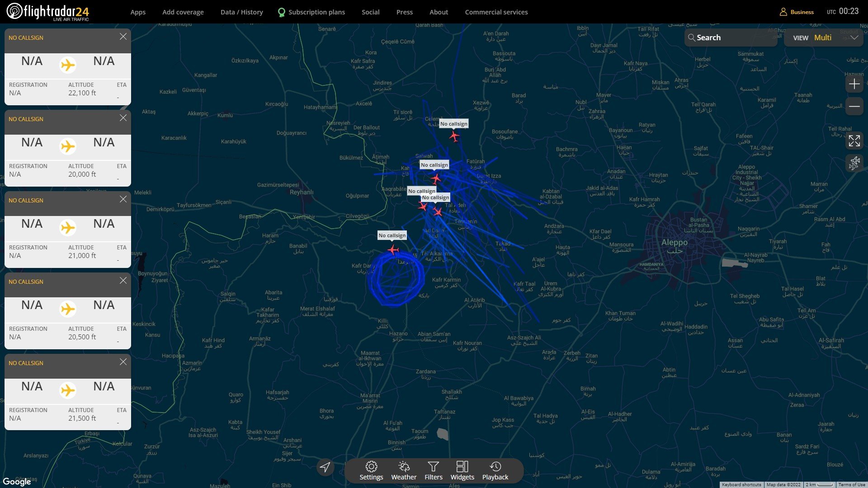
Task: Click 'No callsign' label near Kafr Dar
Action: point(392,235)
